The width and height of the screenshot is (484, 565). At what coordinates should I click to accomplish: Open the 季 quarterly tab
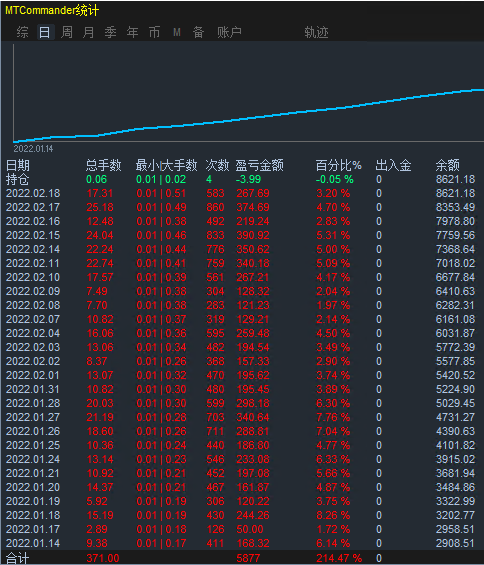click(110, 32)
